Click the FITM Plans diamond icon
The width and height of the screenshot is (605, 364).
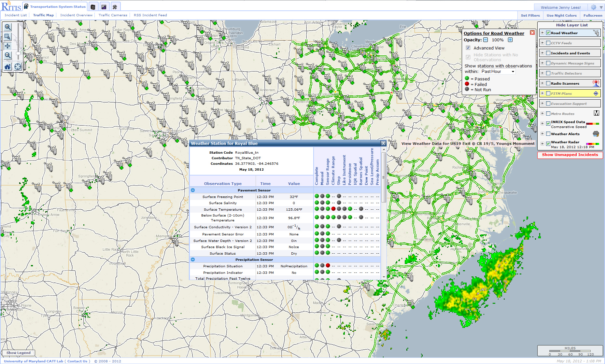pyautogui.click(x=596, y=93)
